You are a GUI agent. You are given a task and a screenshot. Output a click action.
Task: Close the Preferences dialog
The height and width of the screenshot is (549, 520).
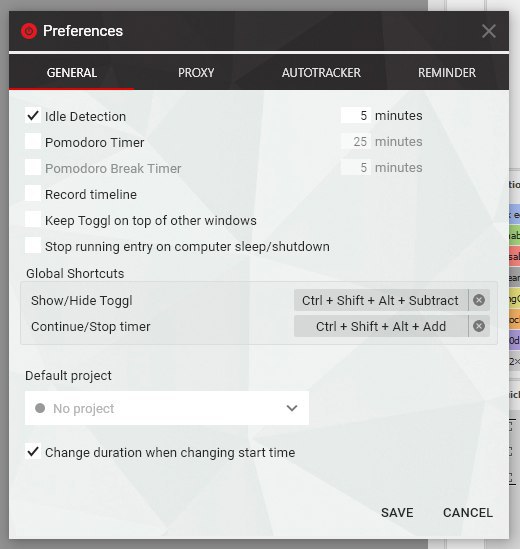[x=488, y=31]
